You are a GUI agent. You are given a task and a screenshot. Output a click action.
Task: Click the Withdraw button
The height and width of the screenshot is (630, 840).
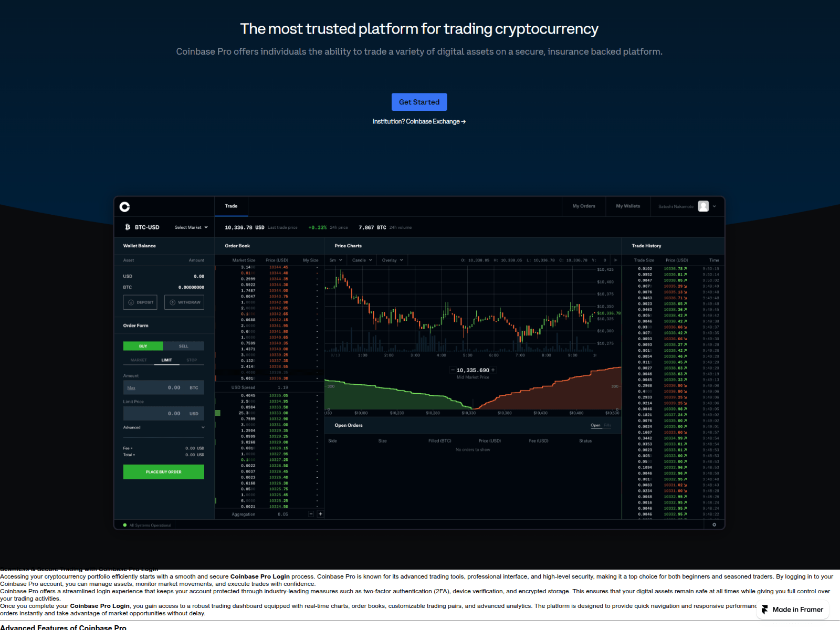(x=184, y=302)
